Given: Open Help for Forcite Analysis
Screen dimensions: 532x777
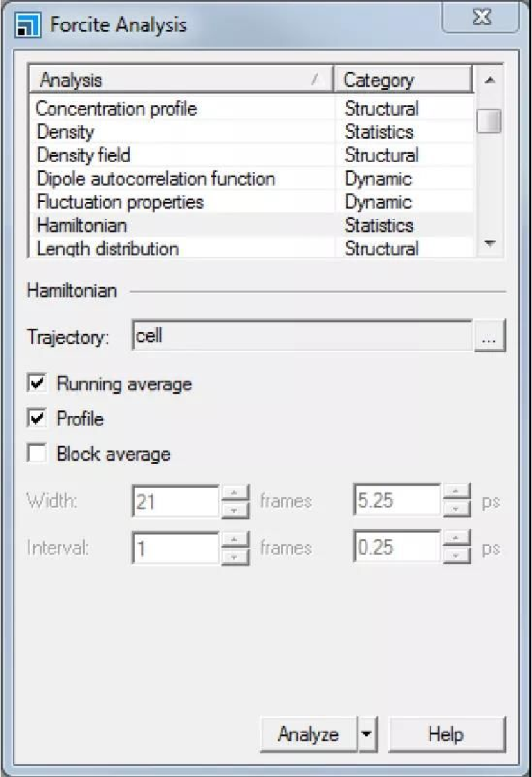Looking at the screenshot, I should coord(446,735).
